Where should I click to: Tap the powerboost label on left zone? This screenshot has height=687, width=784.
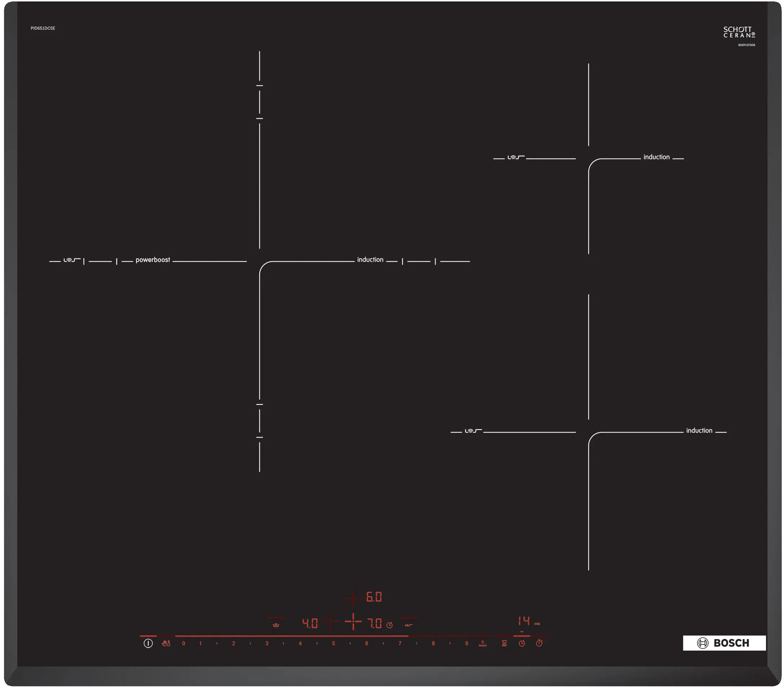pos(152,260)
